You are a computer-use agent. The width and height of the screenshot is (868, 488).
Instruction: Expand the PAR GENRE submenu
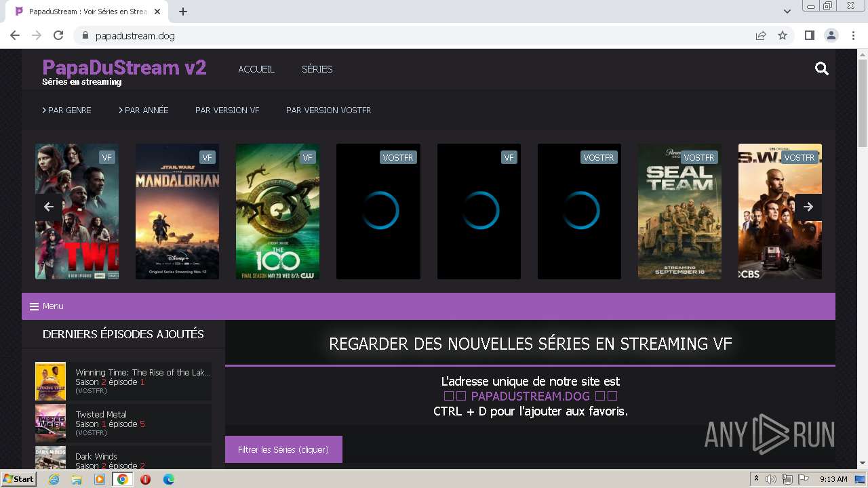66,110
